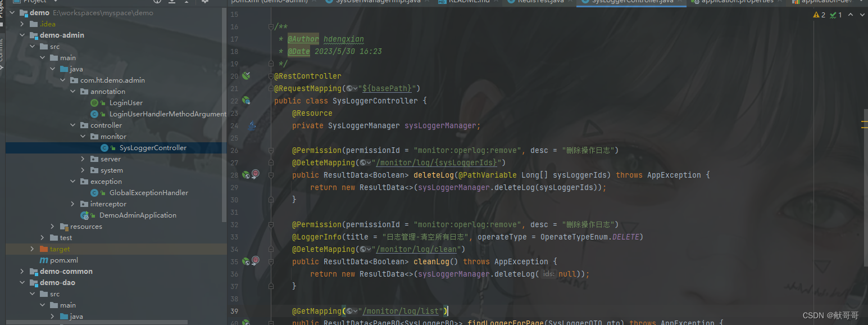Viewport: 868px width, 325px height.
Task: Click the red request mapping gutter icon on line 28
Action: click(x=256, y=174)
